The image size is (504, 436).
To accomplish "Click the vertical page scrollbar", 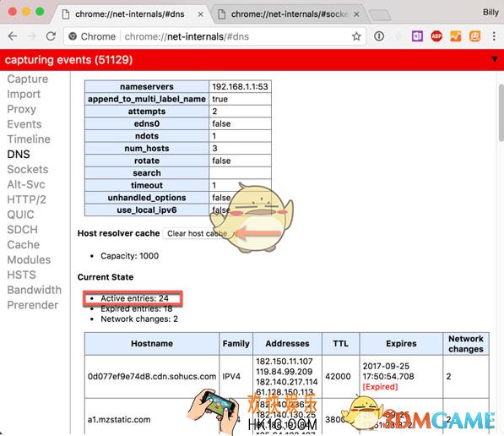I will (x=501, y=112).
